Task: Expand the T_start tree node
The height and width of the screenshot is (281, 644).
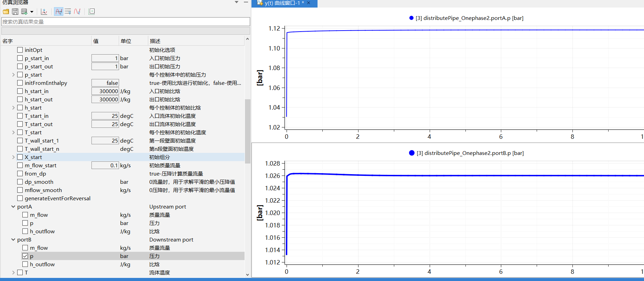Action: [13, 132]
